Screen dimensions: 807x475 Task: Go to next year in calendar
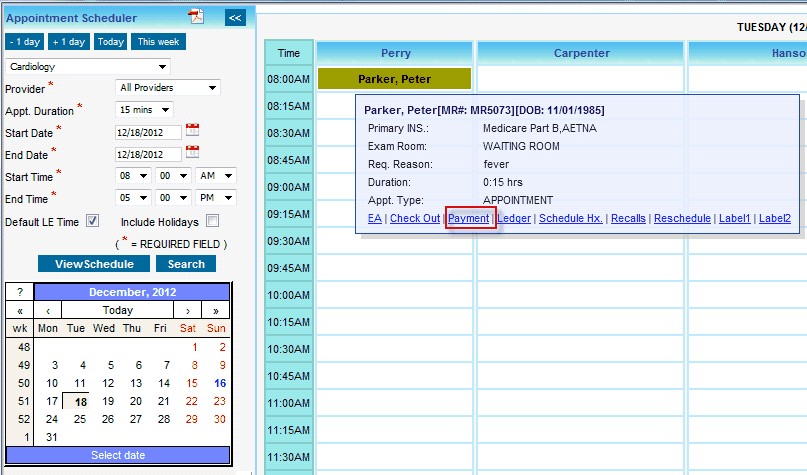click(x=216, y=310)
